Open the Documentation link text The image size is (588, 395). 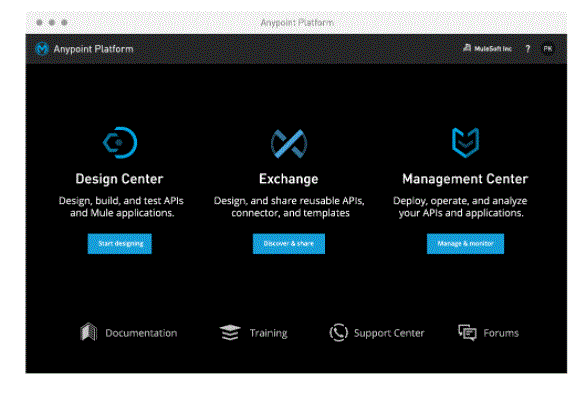tap(141, 333)
